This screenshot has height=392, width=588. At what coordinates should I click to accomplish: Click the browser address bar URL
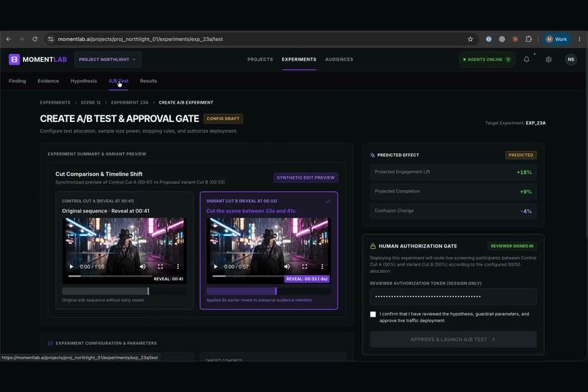click(140, 39)
